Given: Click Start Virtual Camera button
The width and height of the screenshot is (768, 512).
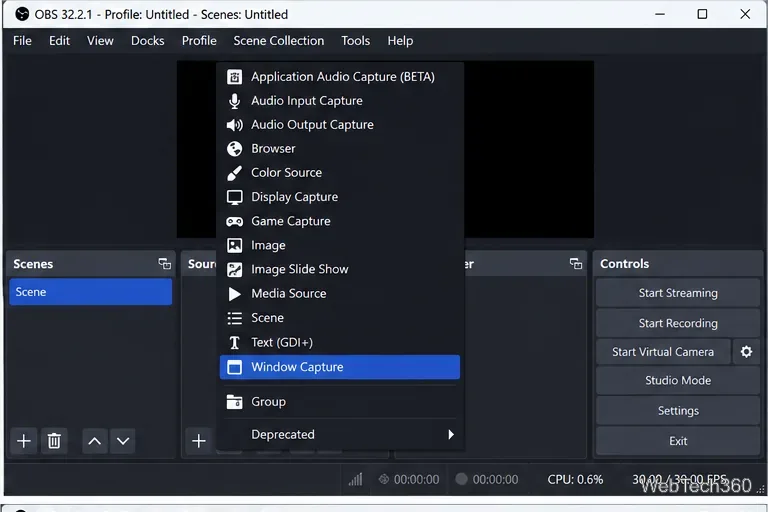Looking at the screenshot, I should point(663,352).
